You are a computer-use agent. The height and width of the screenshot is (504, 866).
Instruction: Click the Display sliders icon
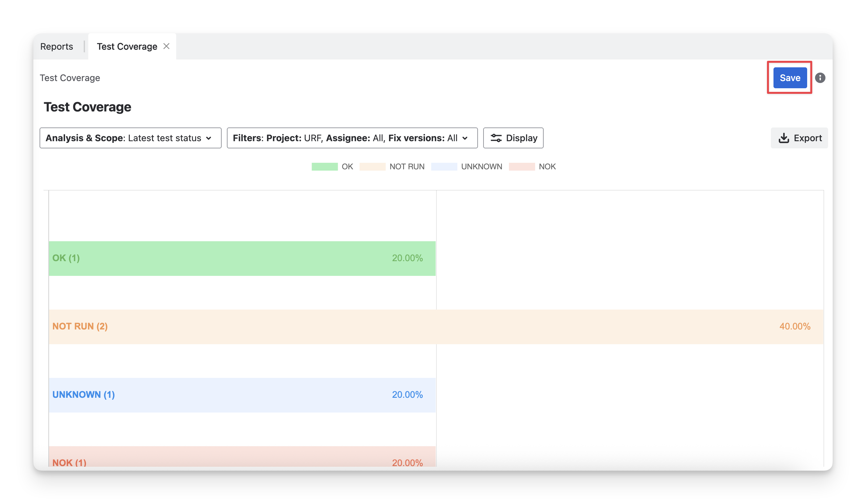click(x=496, y=138)
